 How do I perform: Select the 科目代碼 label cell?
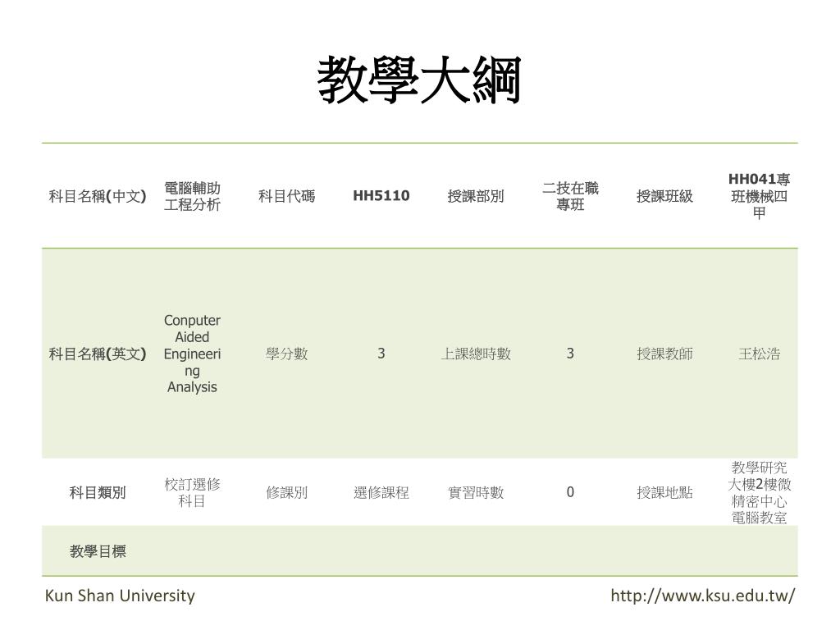point(286,196)
